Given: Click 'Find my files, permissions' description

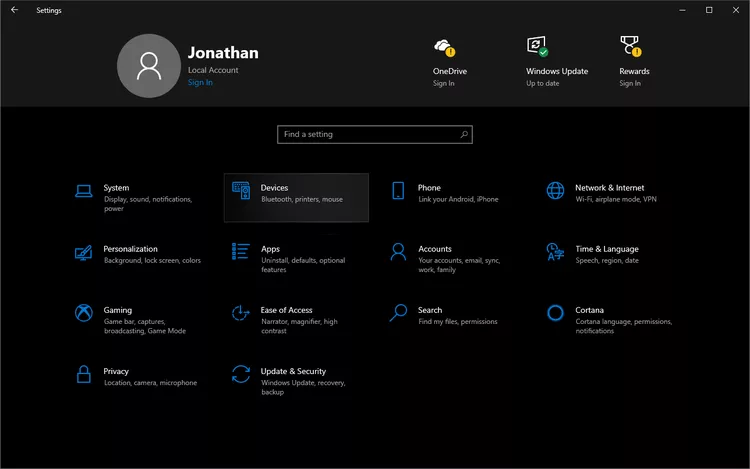Looking at the screenshot, I should click(458, 322).
